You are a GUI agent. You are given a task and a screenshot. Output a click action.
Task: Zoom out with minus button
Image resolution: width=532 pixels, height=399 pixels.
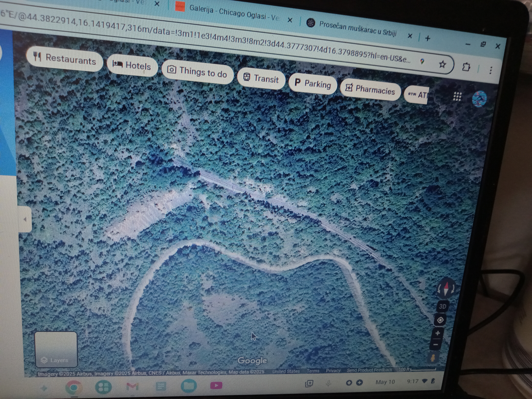click(x=436, y=345)
